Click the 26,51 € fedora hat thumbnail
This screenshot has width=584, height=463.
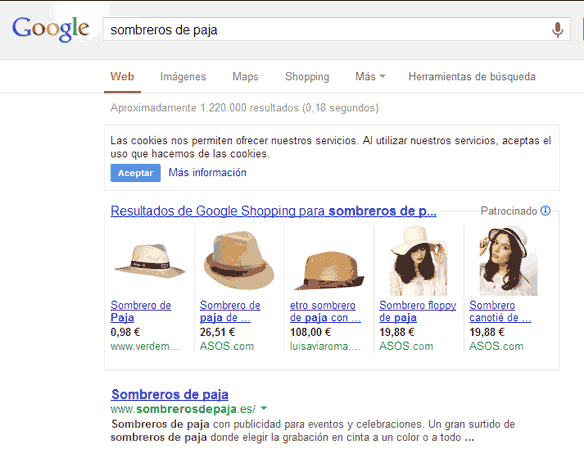coord(239,261)
